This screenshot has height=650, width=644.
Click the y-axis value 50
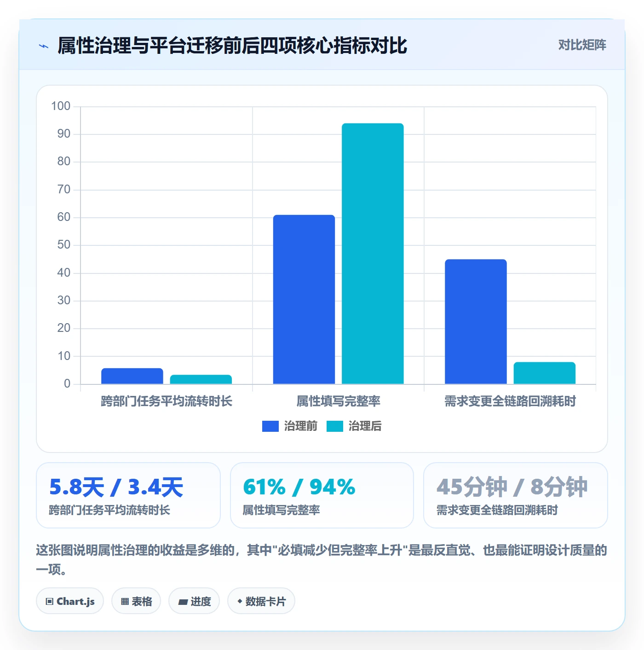click(x=64, y=245)
